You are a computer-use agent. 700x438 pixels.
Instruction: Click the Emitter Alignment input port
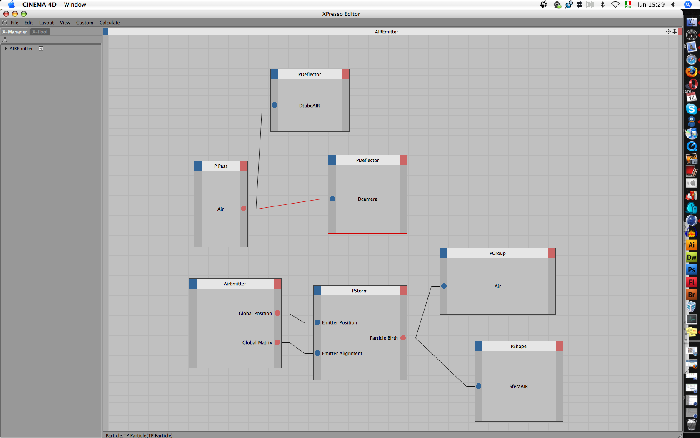(317, 353)
